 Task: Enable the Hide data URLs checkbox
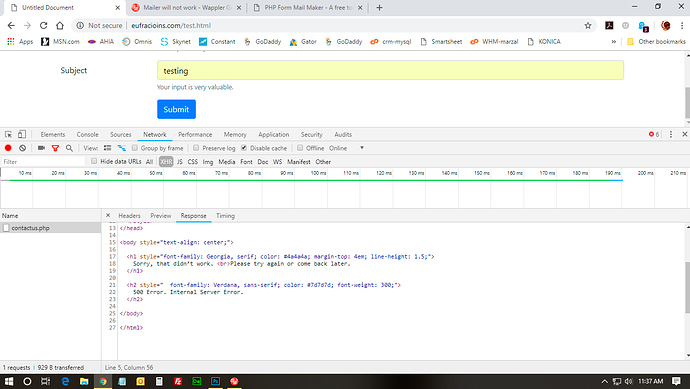[x=94, y=161]
